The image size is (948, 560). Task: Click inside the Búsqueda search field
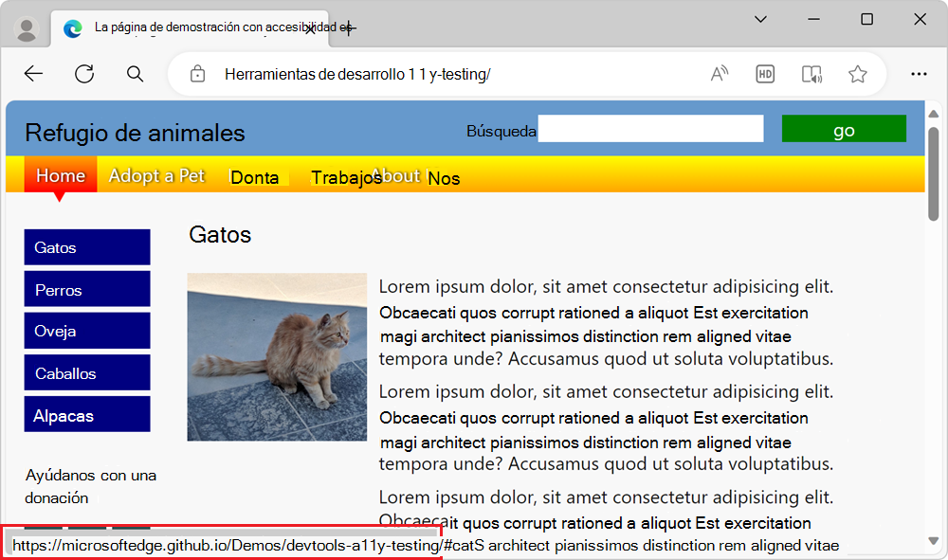click(x=650, y=128)
